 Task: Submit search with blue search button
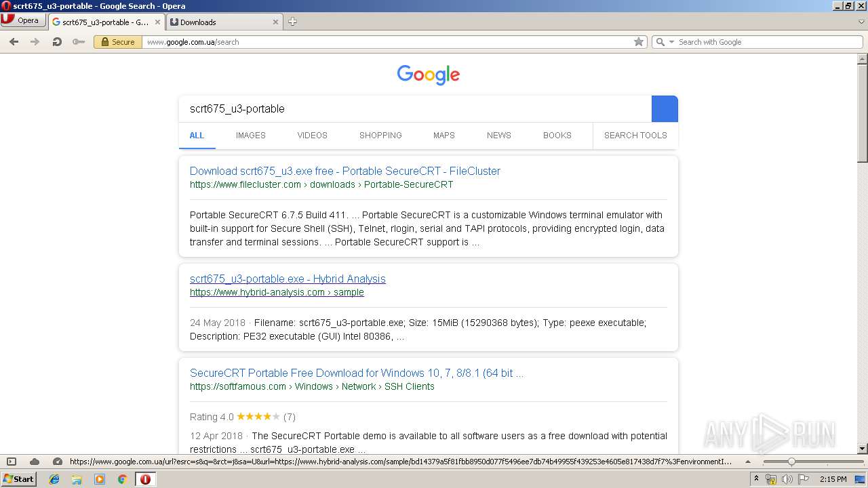[x=665, y=108]
